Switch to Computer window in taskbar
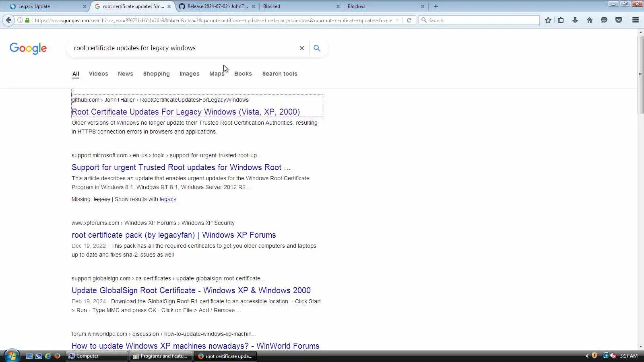Image resolution: width=644 pixels, height=362 pixels. tap(97, 356)
